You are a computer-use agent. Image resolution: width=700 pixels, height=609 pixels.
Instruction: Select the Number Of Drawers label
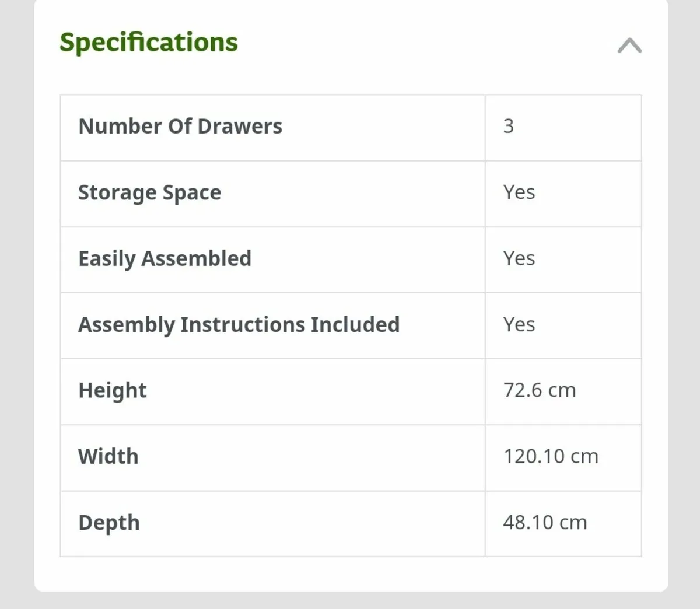point(180,126)
